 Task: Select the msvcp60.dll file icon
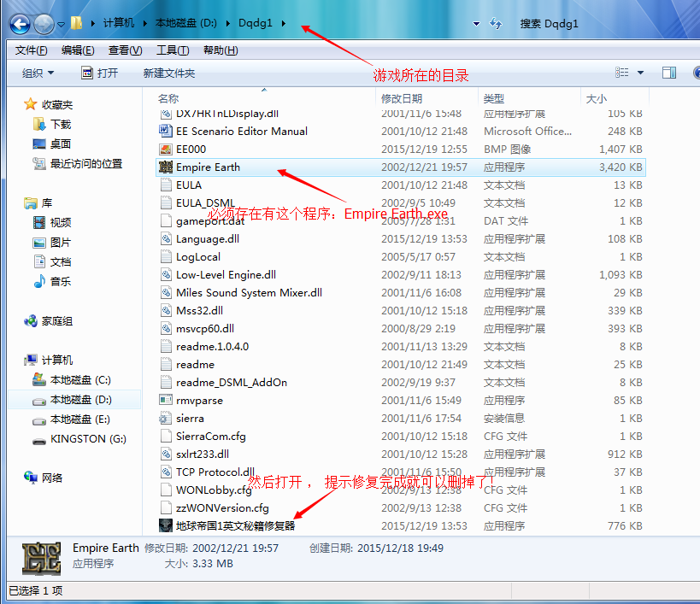tap(166, 329)
